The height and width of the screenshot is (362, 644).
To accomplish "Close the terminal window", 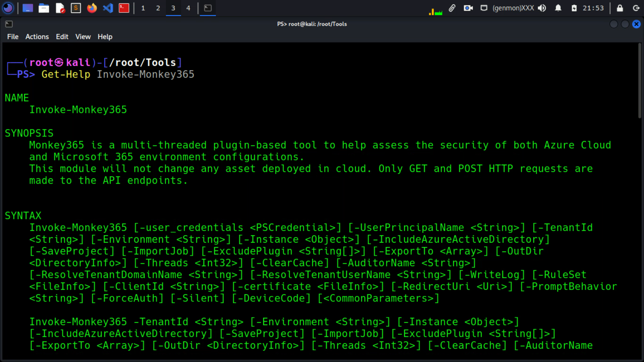I will tap(636, 24).
